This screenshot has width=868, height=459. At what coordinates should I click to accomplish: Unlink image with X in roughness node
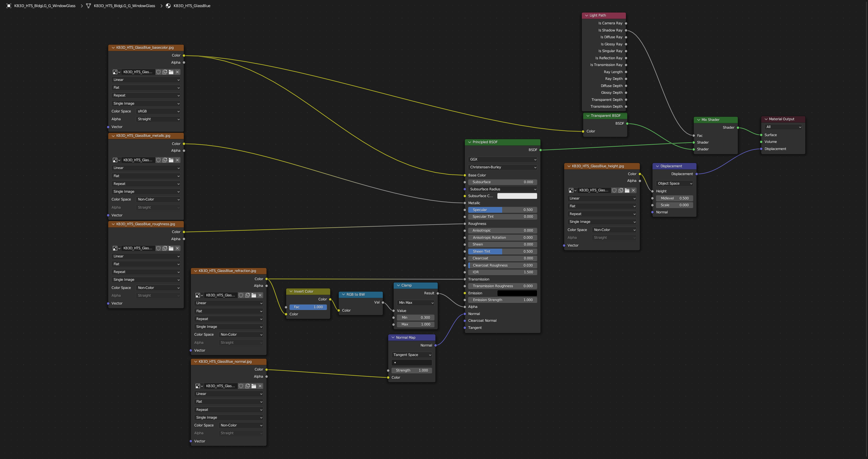177,248
